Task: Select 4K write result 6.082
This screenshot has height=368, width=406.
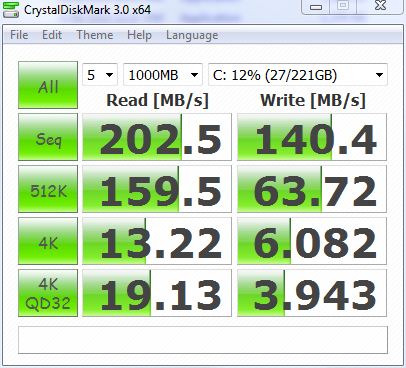Action: [x=312, y=241]
